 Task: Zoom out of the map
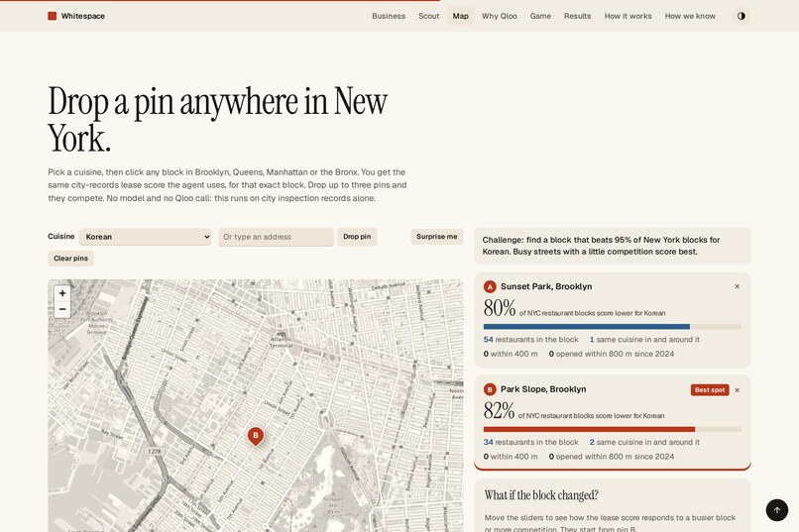pos(62,309)
